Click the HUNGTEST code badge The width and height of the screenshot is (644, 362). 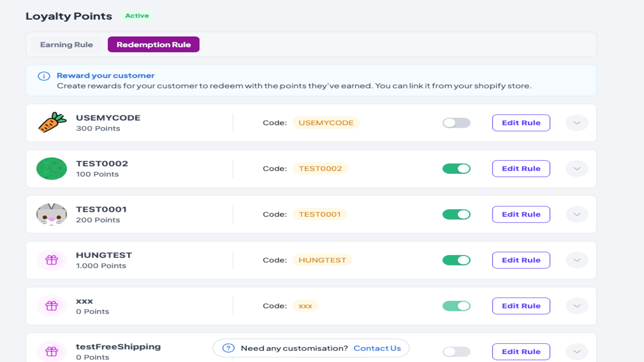322,260
